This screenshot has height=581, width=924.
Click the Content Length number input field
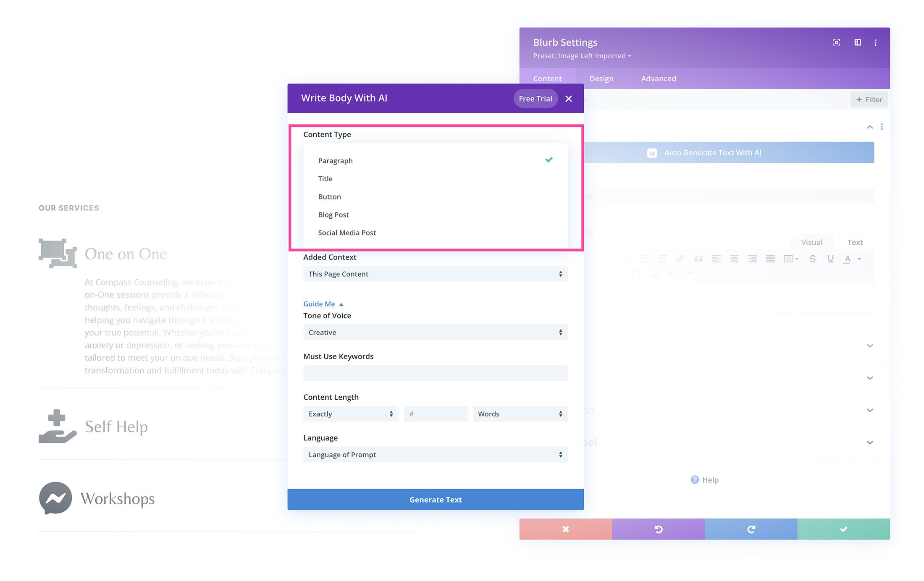pos(435,414)
